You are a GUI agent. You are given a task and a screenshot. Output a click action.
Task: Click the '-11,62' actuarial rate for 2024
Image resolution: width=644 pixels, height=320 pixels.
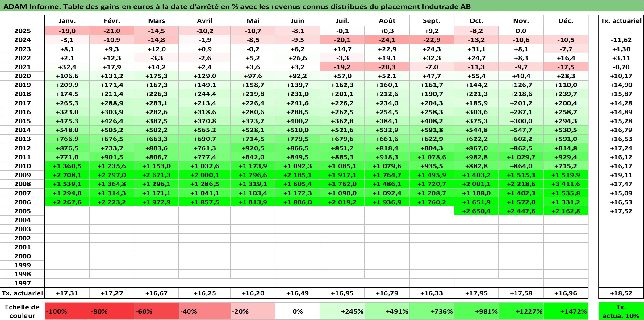[621, 40]
